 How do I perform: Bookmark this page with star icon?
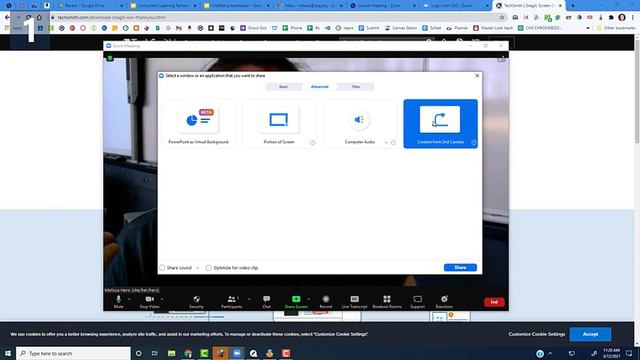[502, 18]
